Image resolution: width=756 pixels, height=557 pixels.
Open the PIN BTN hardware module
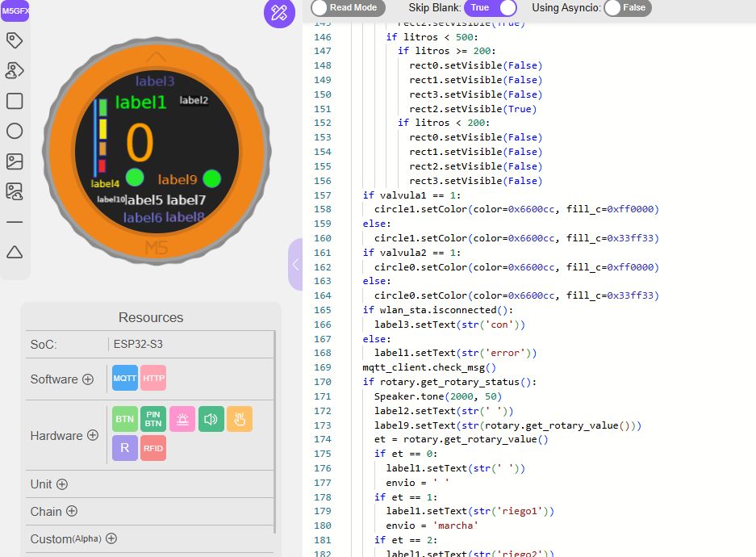153,419
